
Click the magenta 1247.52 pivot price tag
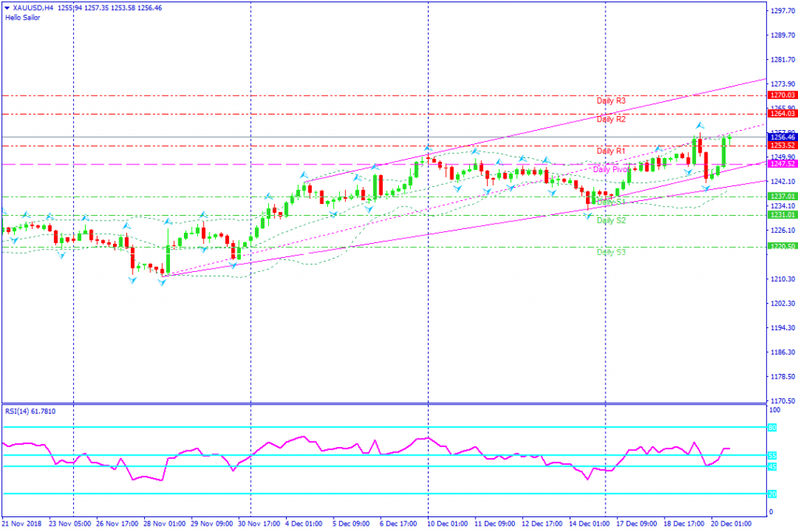(782, 164)
